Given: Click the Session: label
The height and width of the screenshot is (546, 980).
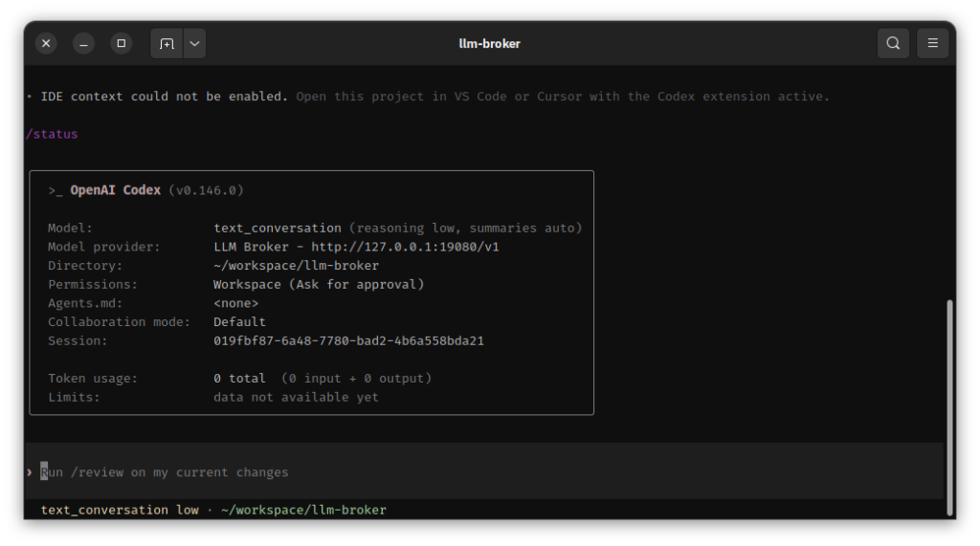Looking at the screenshot, I should point(78,340).
